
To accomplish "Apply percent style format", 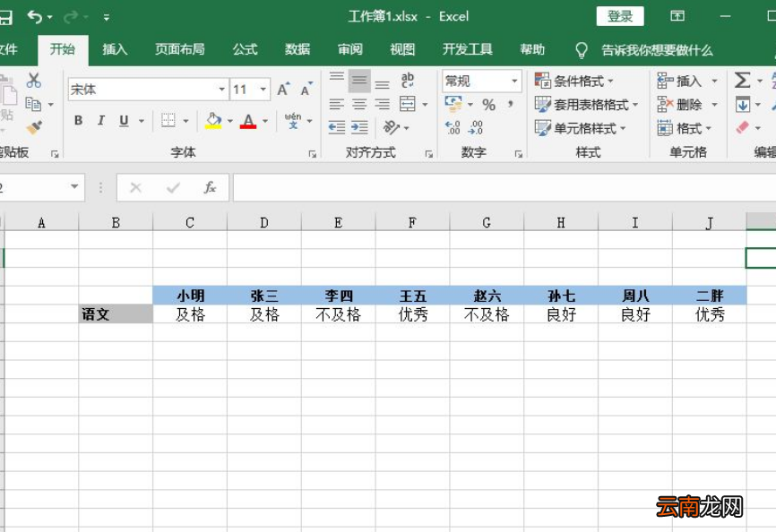I will point(489,105).
